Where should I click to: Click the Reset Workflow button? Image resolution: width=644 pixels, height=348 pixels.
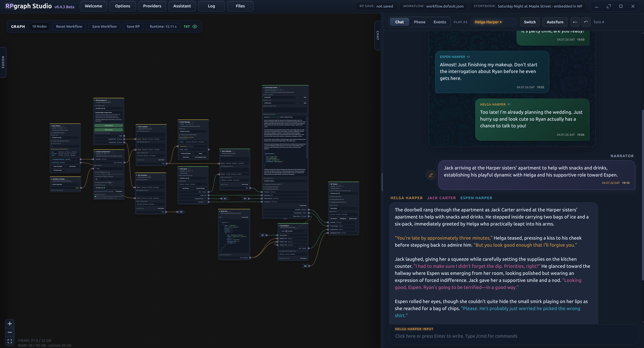pyautogui.click(x=69, y=27)
